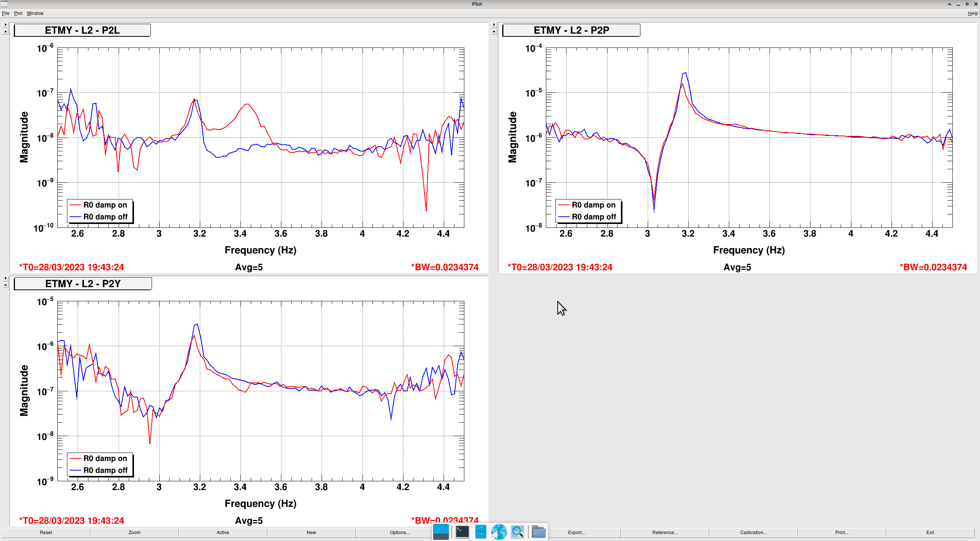
Task: Expand the right arrow beside P2L plot
Action: 5,25
